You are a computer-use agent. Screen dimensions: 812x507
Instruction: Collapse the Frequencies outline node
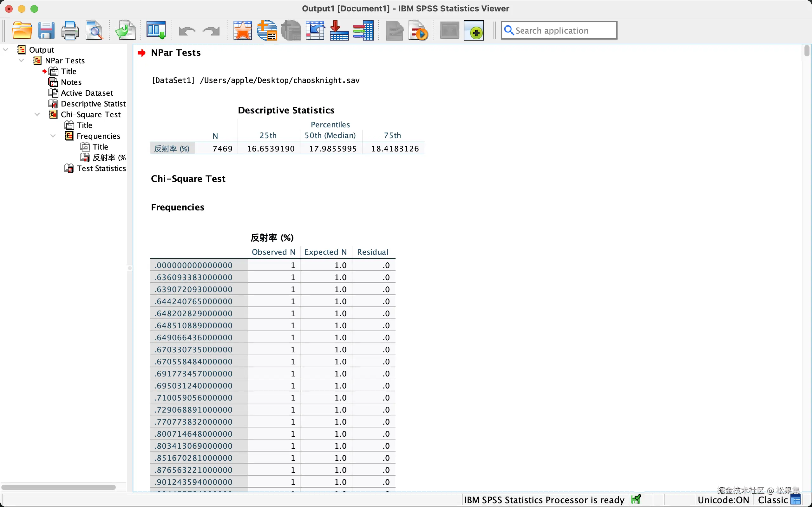53,136
